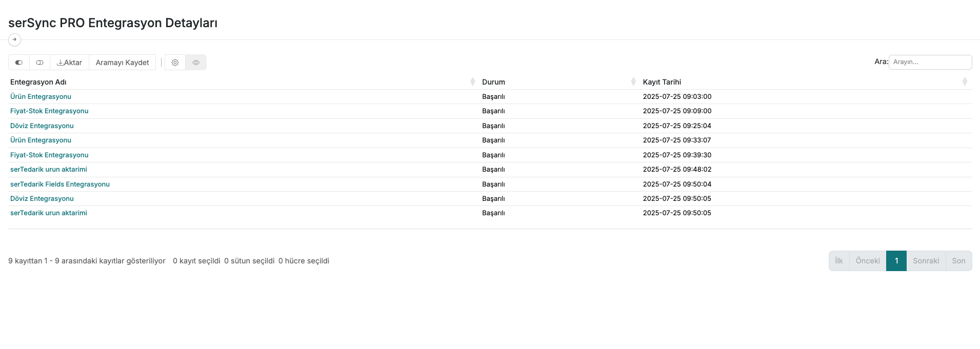Click the round arrow button under the title

point(14,39)
